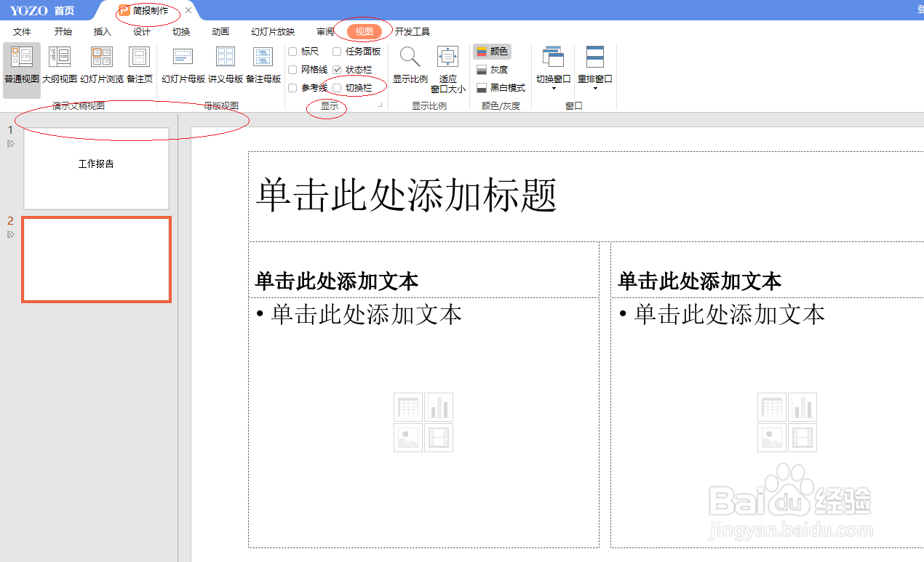
Task: Click the animation marker beside slide 2
Action: 11,234
